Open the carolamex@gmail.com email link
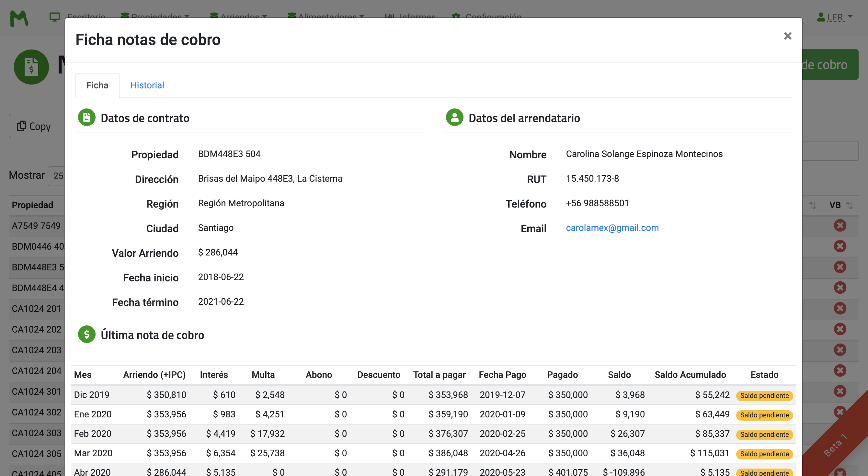This screenshot has width=868, height=476. point(612,228)
